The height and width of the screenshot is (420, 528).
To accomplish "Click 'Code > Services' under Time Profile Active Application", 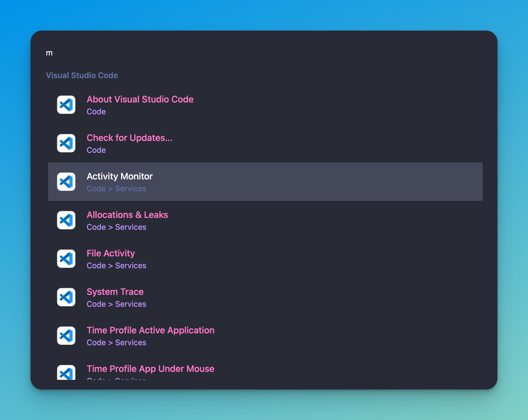I will [116, 342].
